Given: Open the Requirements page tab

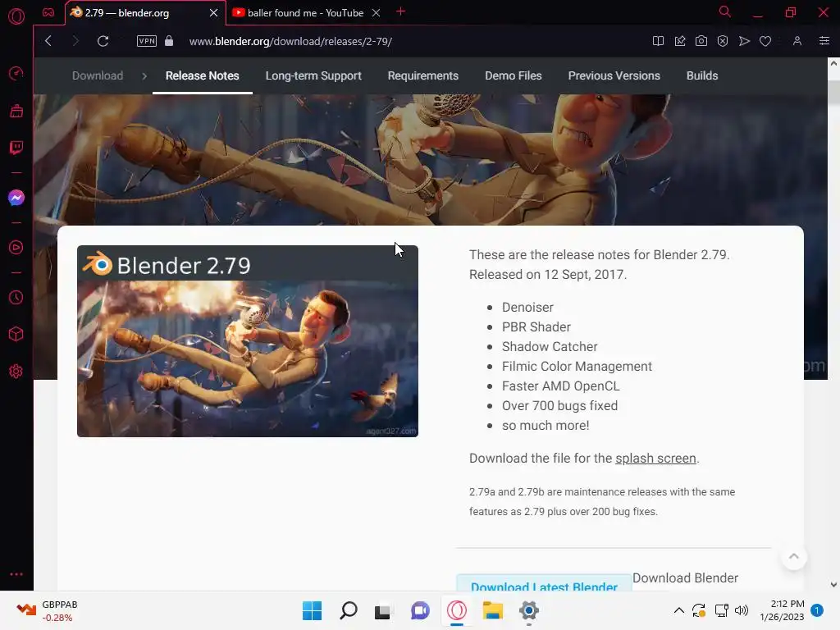Looking at the screenshot, I should (423, 76).
